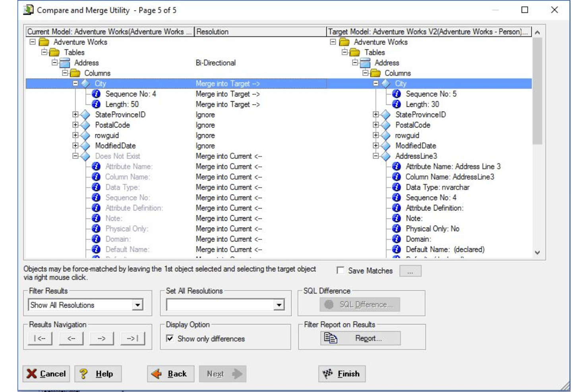Click info icon beside Attribute Name: Address Line 3
The width and height of the screenshot is (588, 392).
[x=397, y=166]
